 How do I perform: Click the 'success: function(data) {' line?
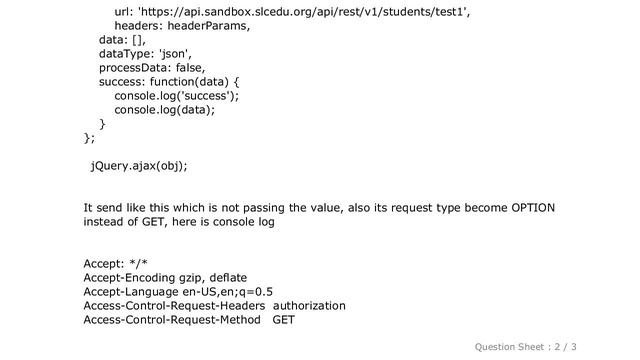169,82
